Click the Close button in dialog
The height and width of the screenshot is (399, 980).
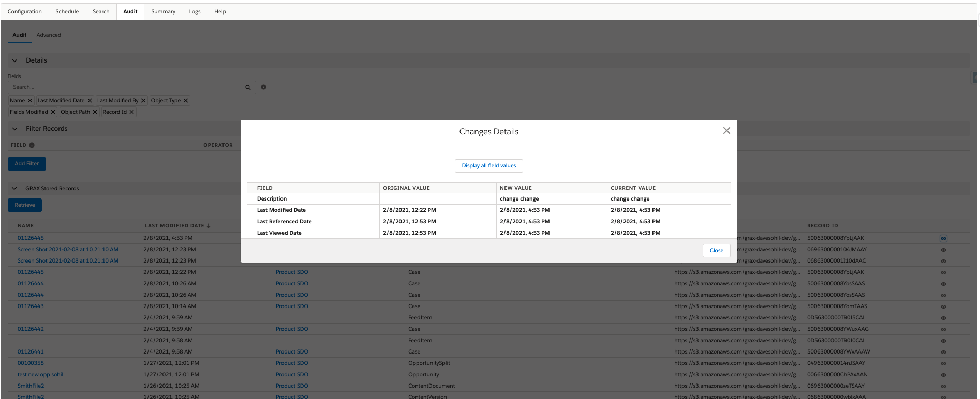point(717,251)
